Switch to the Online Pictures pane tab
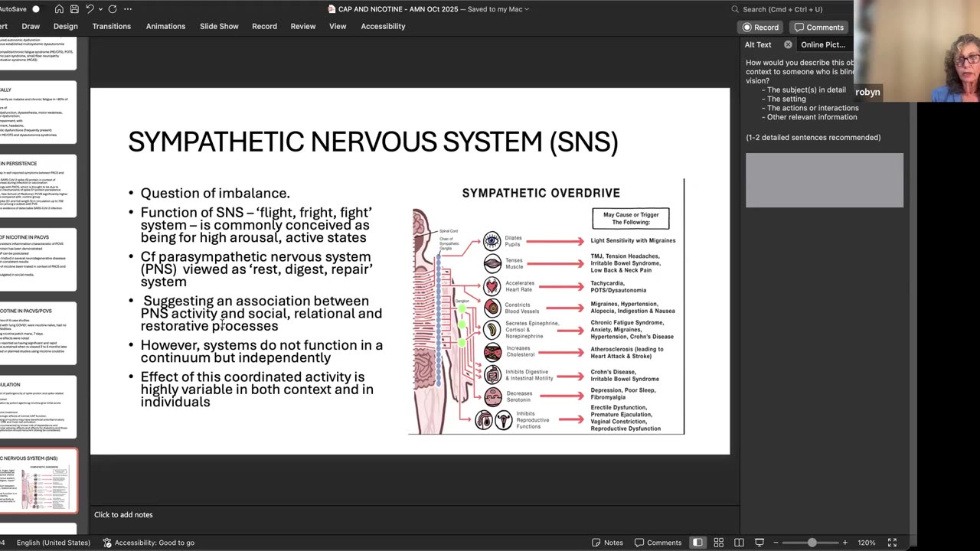Viewport: 980px width, 551px height. (822, 44)
